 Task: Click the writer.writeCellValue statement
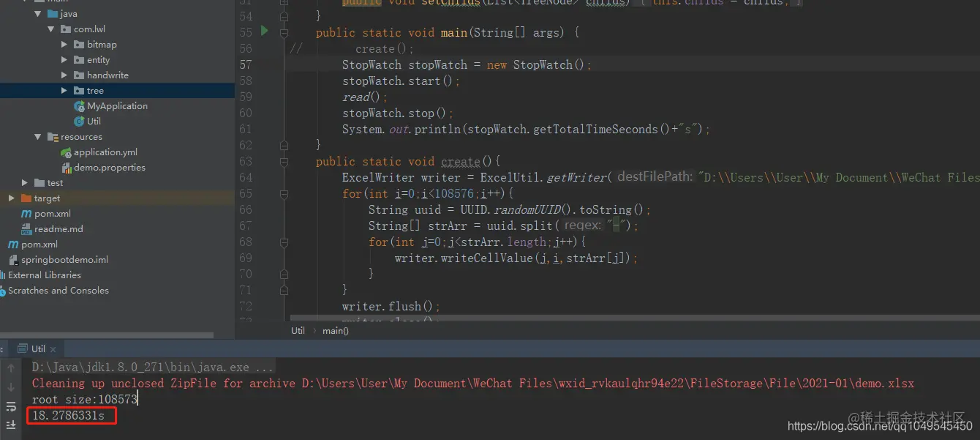(516, 258)
